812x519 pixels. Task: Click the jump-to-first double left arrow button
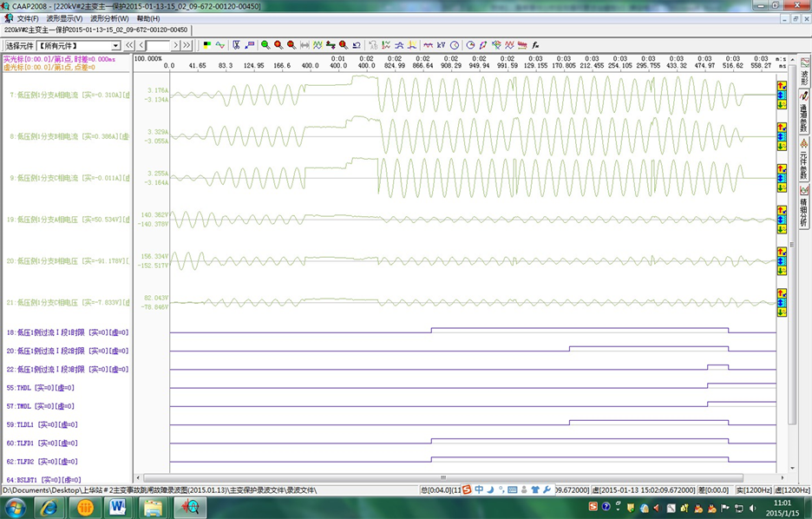pyautogui.click(x=129, y=45)
